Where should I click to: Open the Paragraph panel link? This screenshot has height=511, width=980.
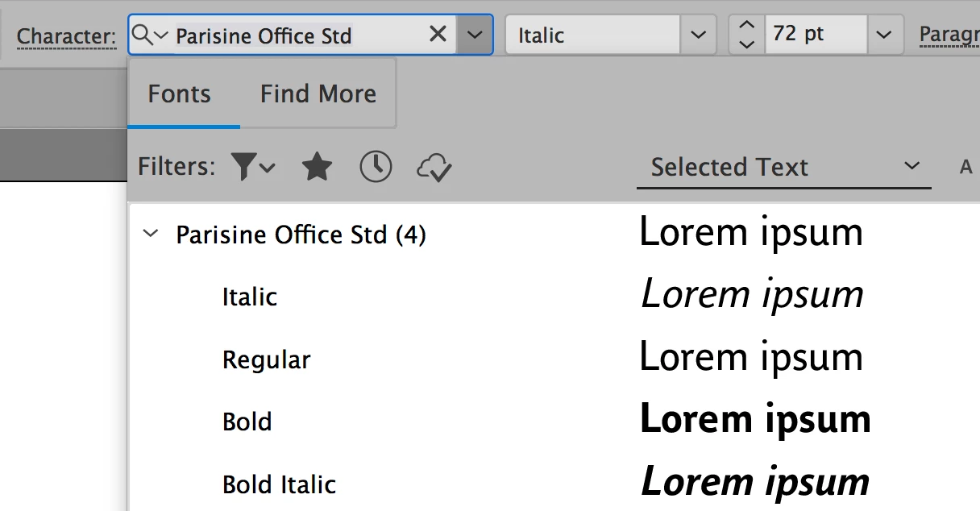949,35
